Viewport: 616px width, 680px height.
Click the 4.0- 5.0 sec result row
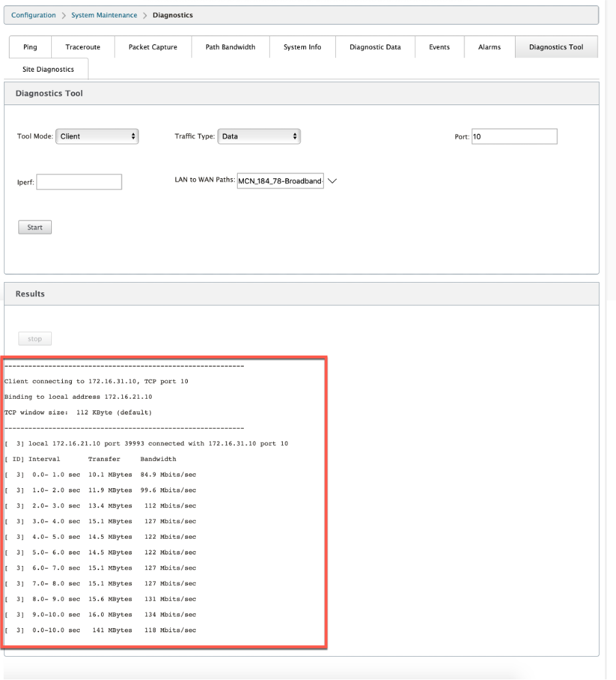click(x=100, y=537)
